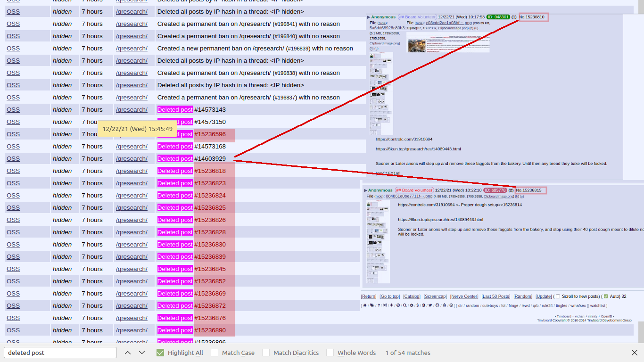Click the ban circle icon in the navigation bar
The width and height of the screenshot is (644, 362).
tap(398, 305)
